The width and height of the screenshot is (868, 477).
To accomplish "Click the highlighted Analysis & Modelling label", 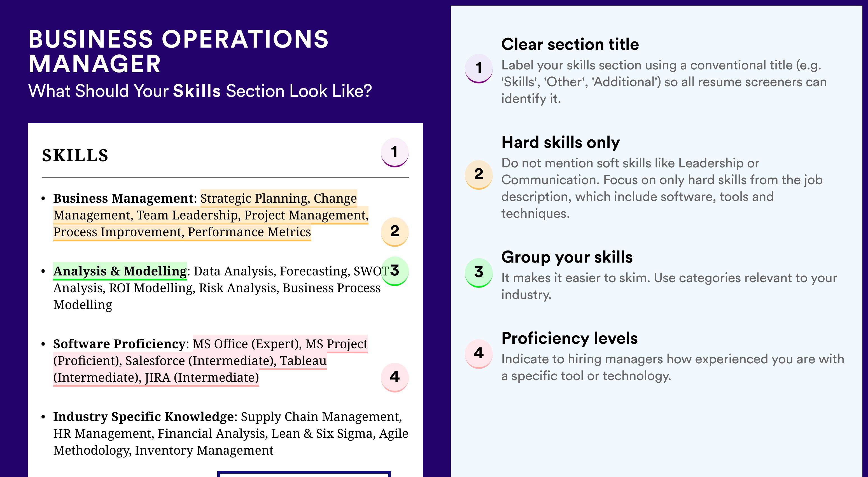I will pos(120,271).
